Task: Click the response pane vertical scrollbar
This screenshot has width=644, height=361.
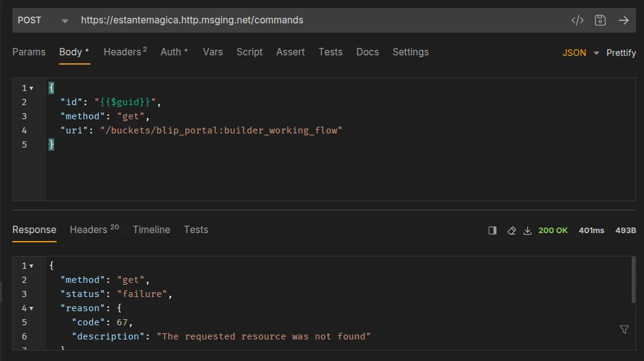Action: (x=634, y=280)
